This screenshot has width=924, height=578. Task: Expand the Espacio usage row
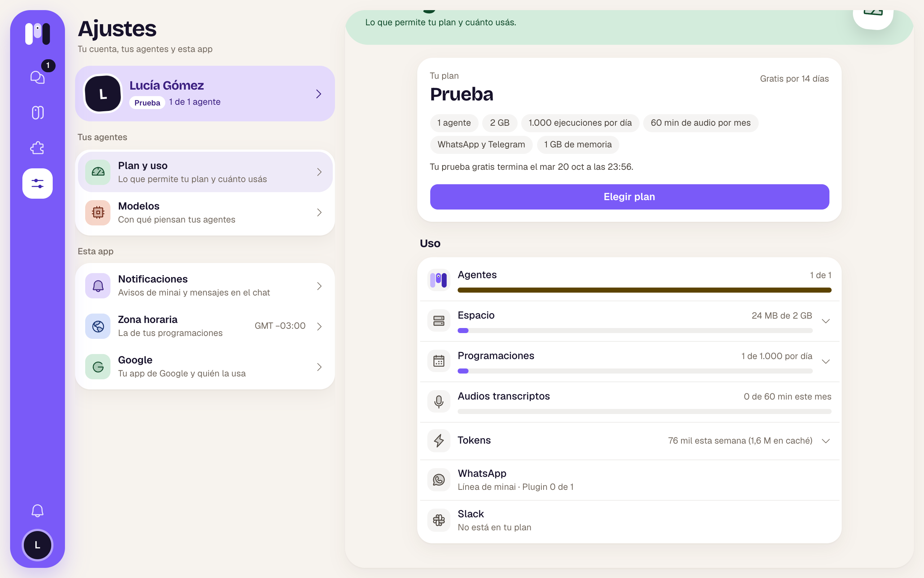pyautogui.click(x=826, y=321)
